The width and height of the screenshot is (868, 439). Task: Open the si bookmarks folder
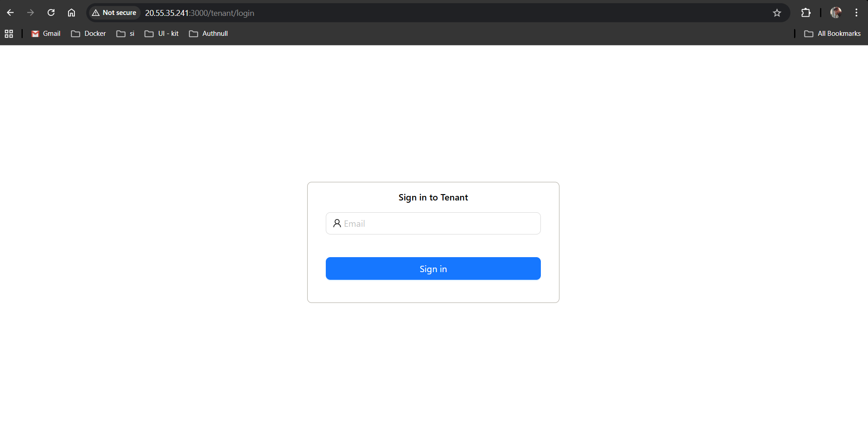[x=125, y=33]
